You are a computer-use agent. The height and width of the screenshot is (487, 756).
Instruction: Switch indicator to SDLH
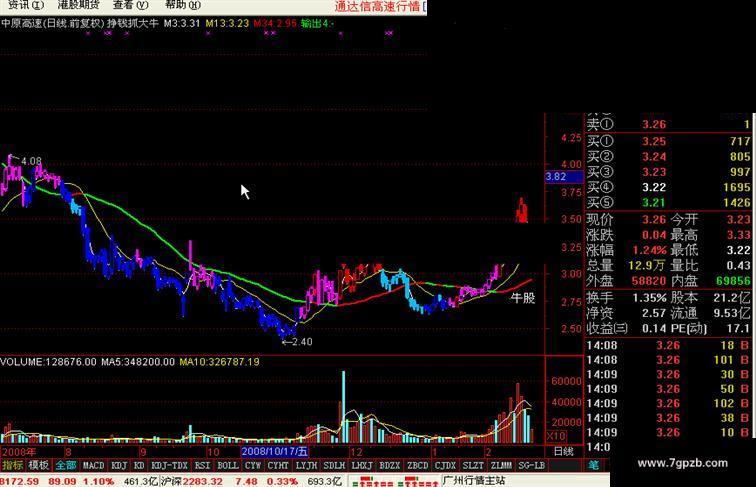(x=334, y=465)
